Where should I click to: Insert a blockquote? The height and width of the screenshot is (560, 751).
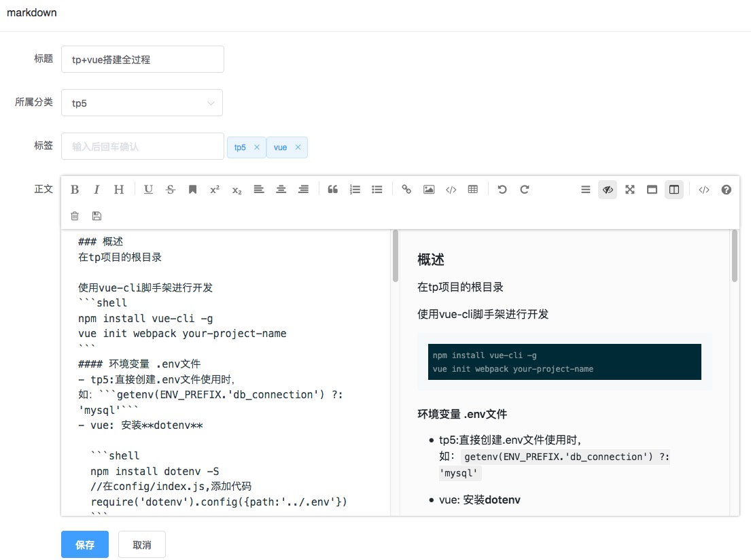coord(333,190)
